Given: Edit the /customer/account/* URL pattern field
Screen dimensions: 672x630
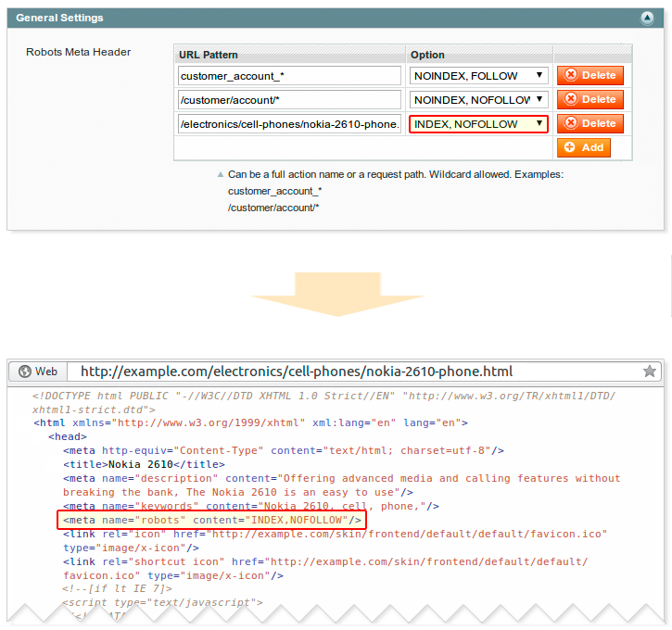Looking at the screenshot, I should [289, 99].
